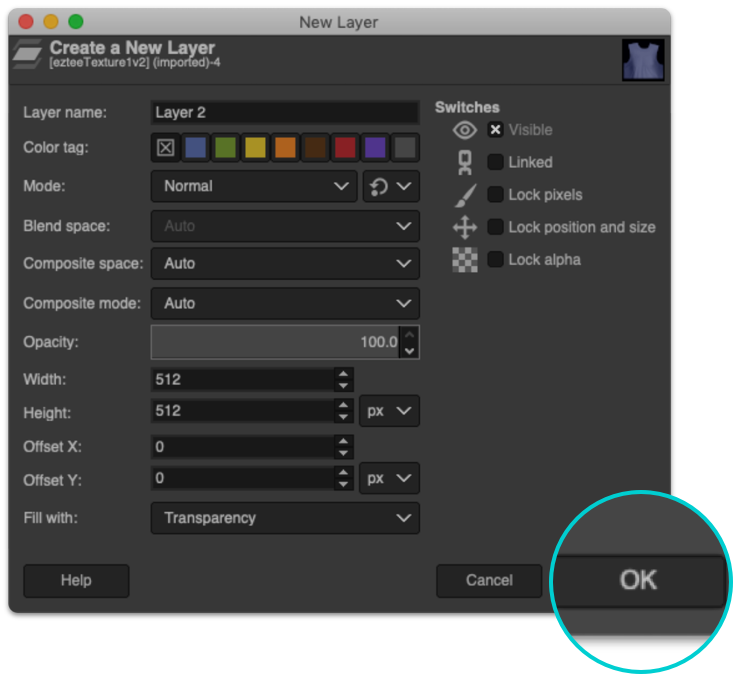Screen dimensions: 733x674
Task: Increase Height with the up arrow
Action: pos(344,405)
